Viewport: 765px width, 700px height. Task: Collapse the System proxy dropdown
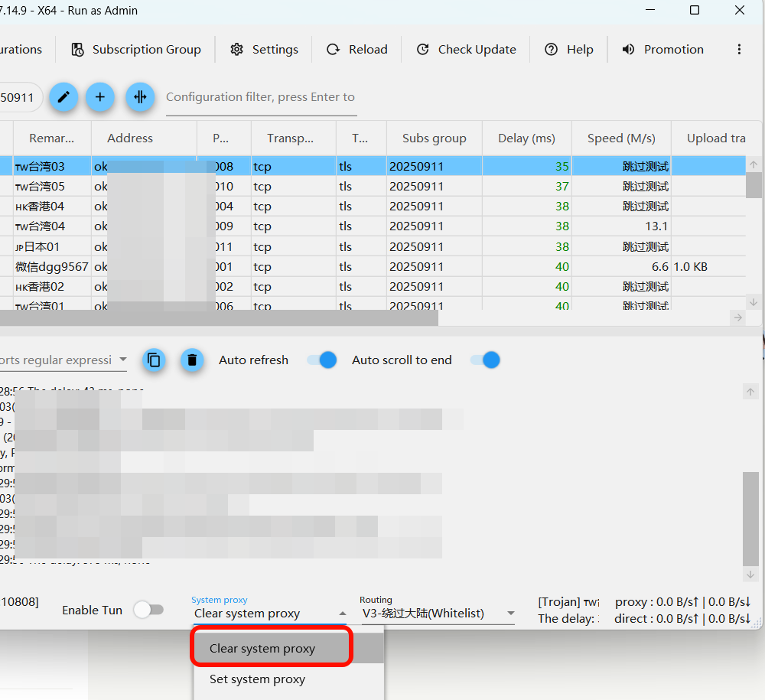tap(342, 614)
